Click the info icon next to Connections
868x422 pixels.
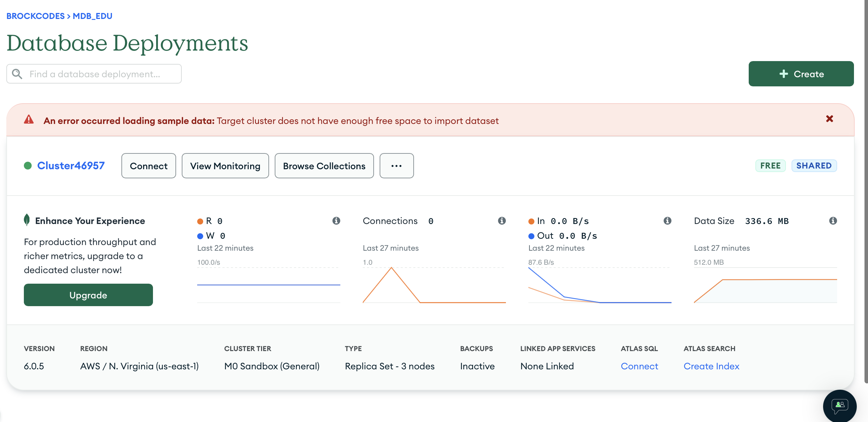pos(502,220)
